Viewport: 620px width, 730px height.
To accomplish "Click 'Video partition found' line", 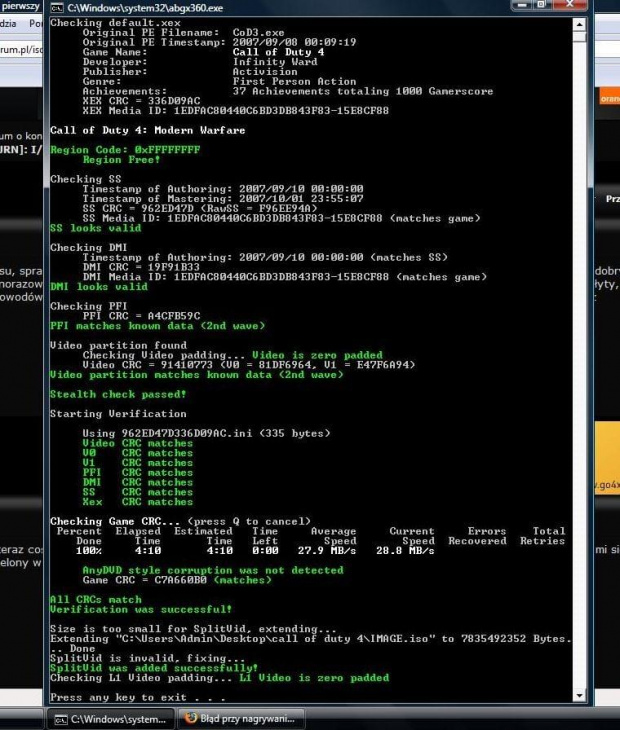I will [118, 345].
